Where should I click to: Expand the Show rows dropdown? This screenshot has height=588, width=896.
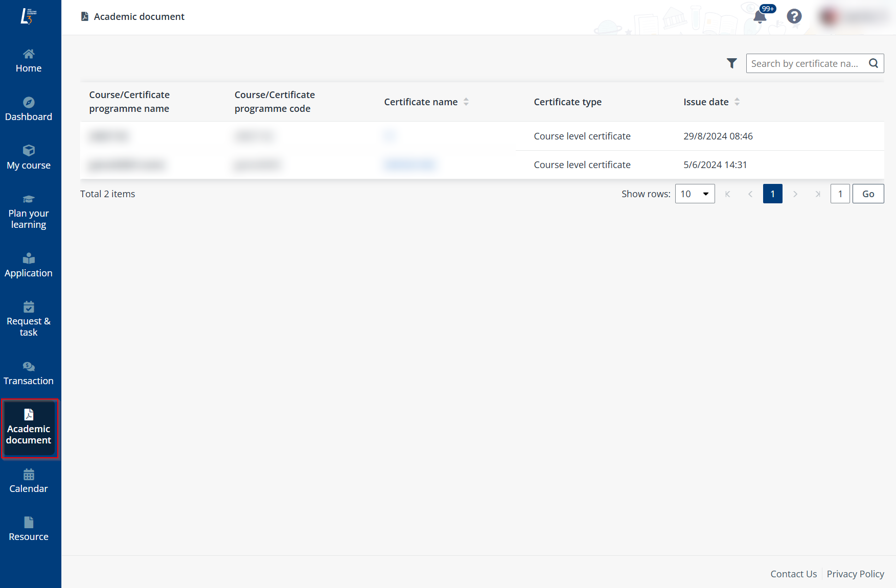click(x=695, y=194)
